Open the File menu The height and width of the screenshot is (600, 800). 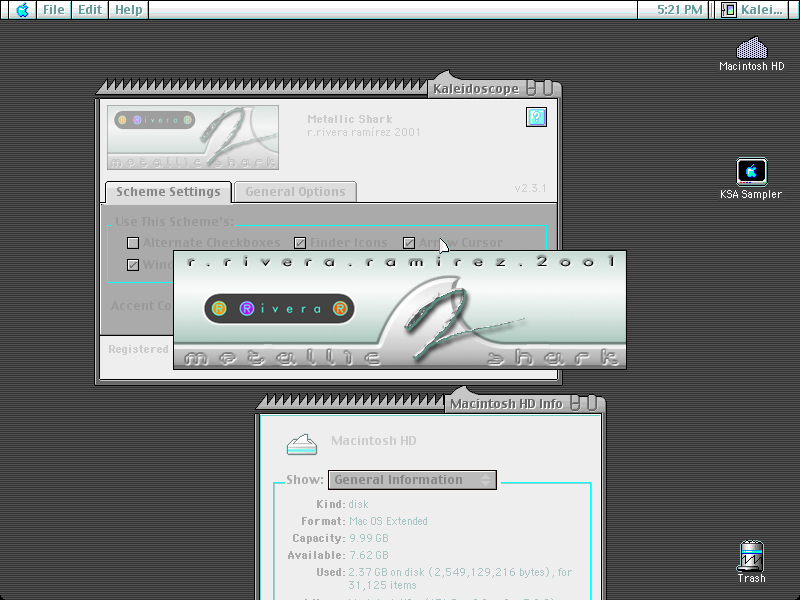(x=54, y=10)
